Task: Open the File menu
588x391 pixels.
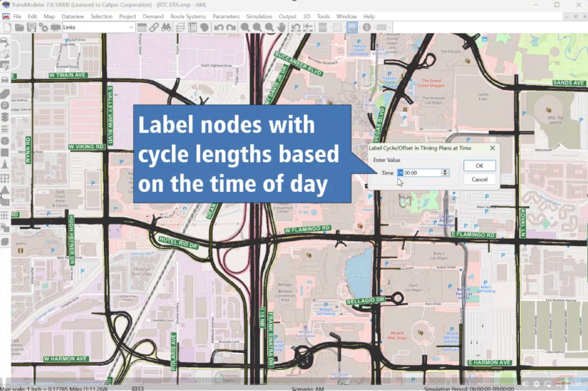Action: tap(17, 16)
